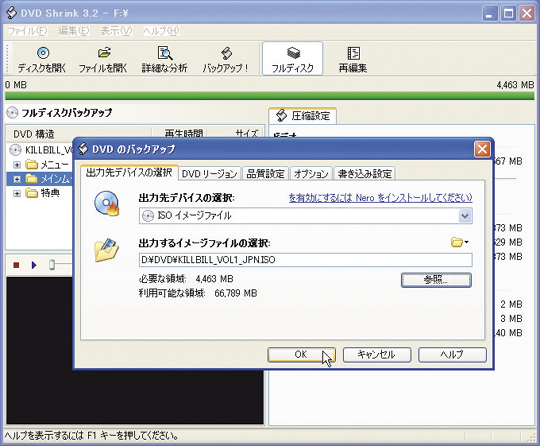The height and width of the screenshot is (446, 540).
Task: Switch to the DVD リージョン tab
Action: [x=210, y=174]
